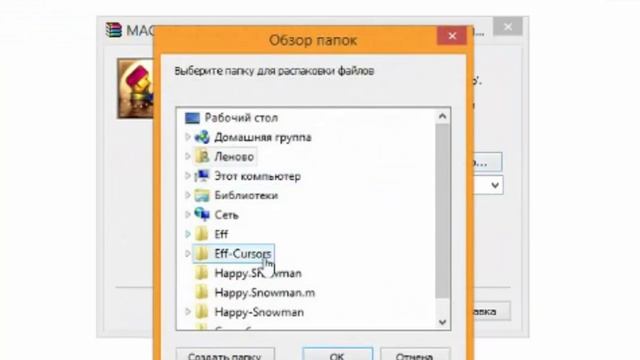
Task: Select the Леново folder label
Action: click(234, 157)
